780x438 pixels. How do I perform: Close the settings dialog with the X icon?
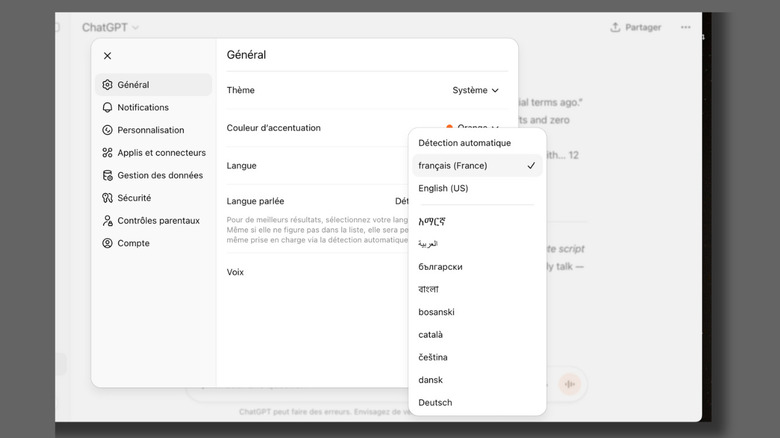point(108,56)
